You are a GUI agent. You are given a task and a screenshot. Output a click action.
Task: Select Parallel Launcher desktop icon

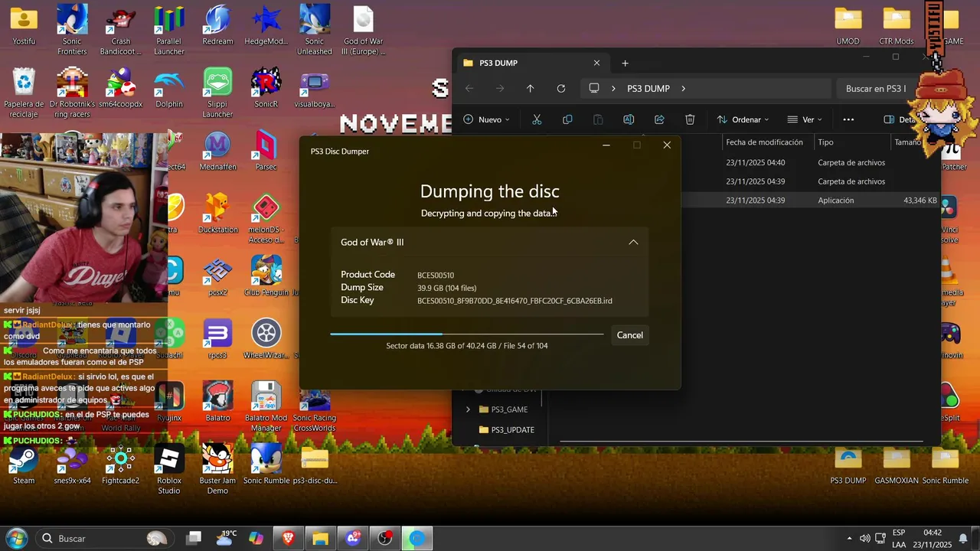pyautogui.click(x=169, y=31)
